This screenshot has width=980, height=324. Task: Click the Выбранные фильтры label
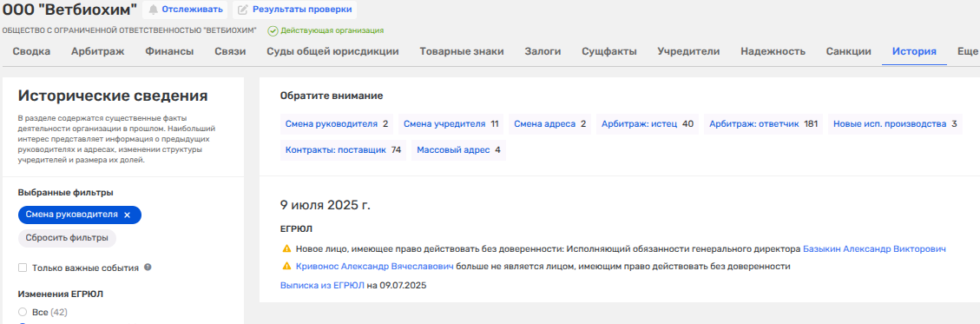(x=66, y=193)
